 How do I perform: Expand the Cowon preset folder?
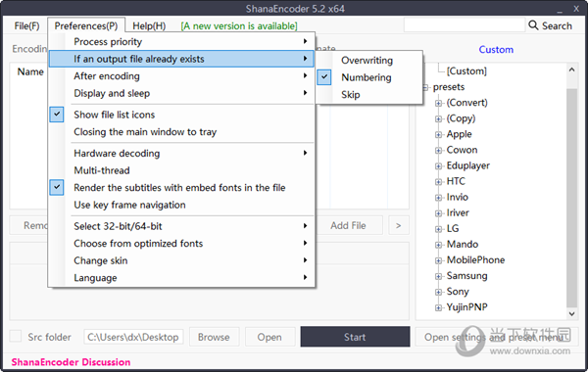438,151
